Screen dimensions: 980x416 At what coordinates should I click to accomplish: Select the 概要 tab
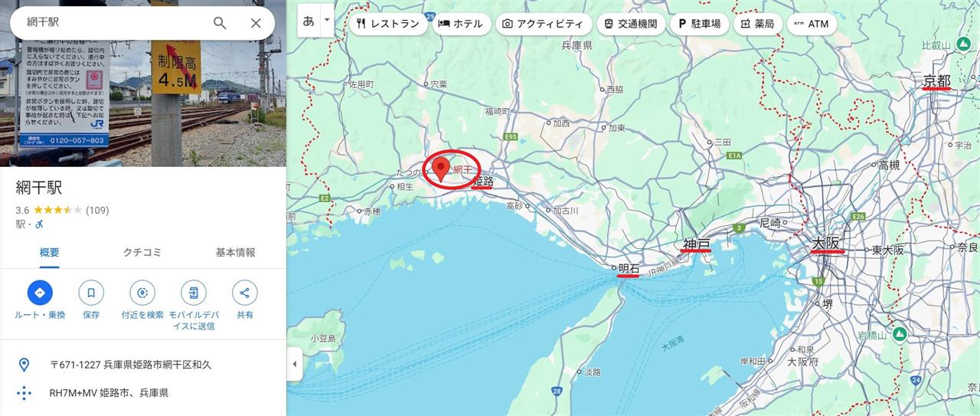(x=49, y=252)
